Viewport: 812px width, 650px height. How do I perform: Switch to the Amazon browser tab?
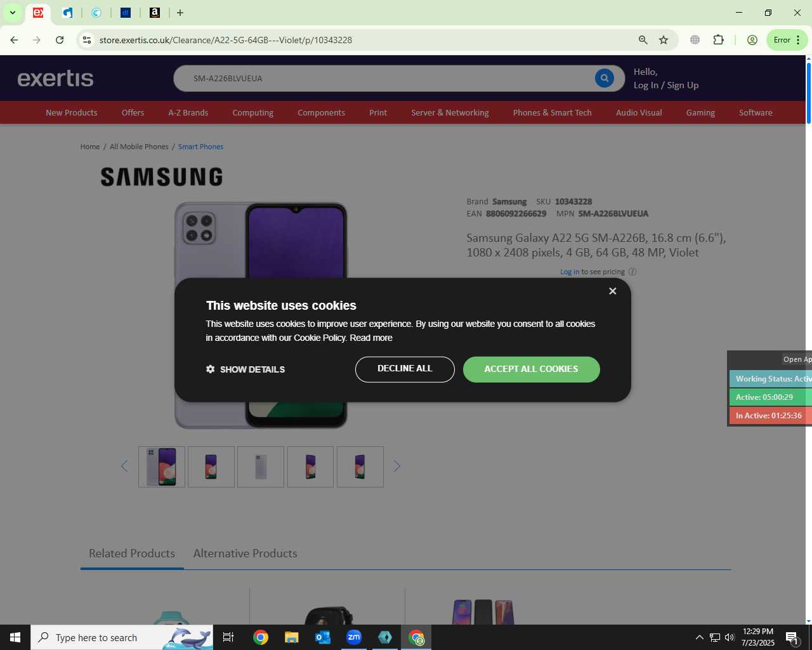[154, 13]
